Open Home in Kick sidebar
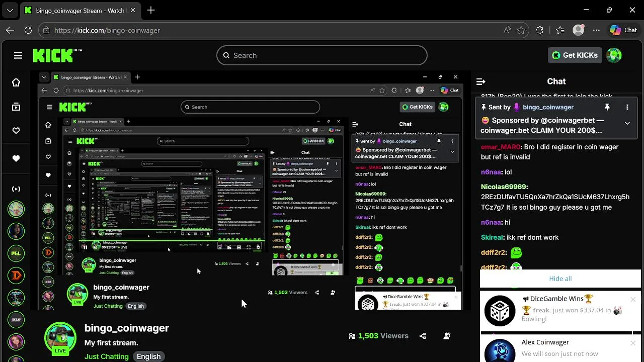Viewport: 644px width, 362px height. click(16, 82)
